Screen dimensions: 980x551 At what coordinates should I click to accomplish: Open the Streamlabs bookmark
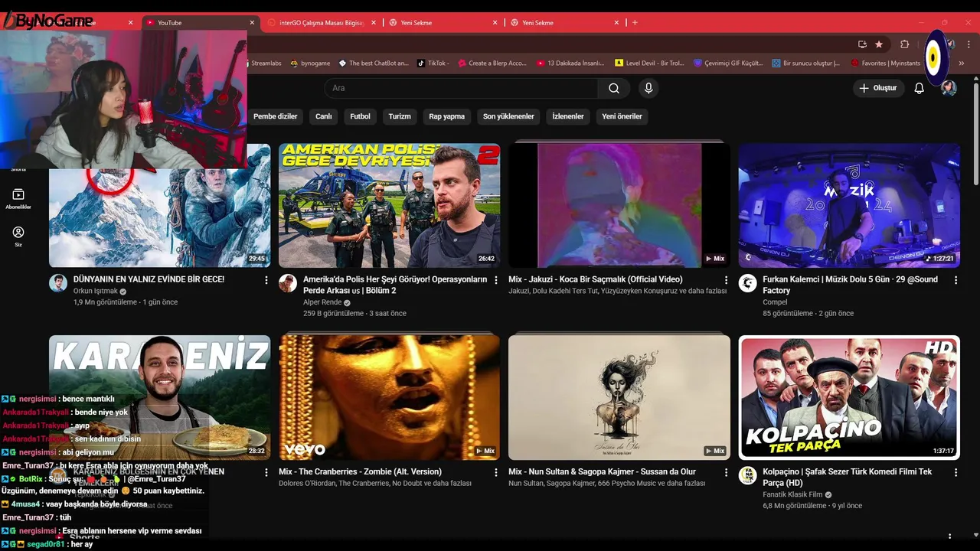(266, 64)
